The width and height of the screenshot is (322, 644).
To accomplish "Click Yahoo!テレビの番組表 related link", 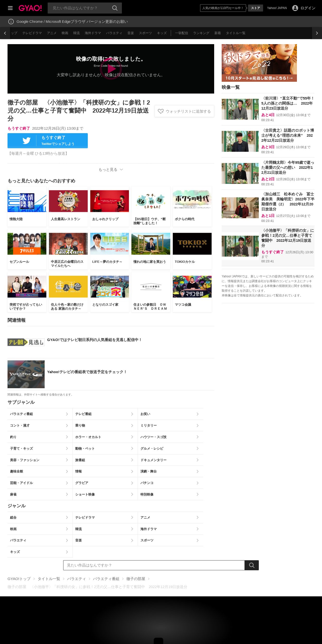I will pos(87,372).
